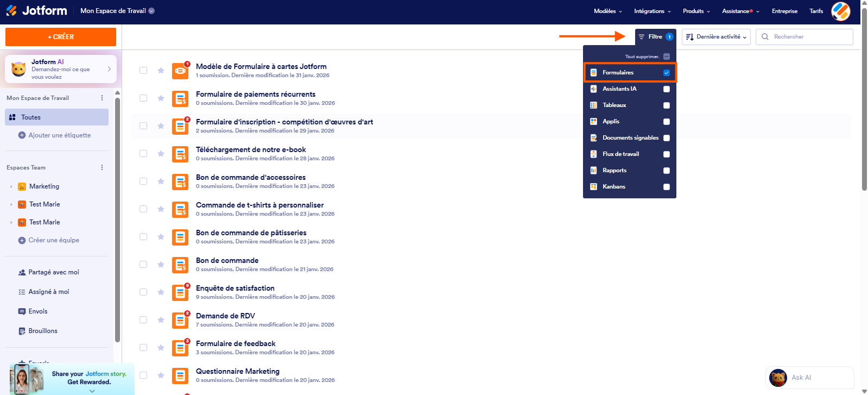Star the Enquête de satisfaction form

161,292
